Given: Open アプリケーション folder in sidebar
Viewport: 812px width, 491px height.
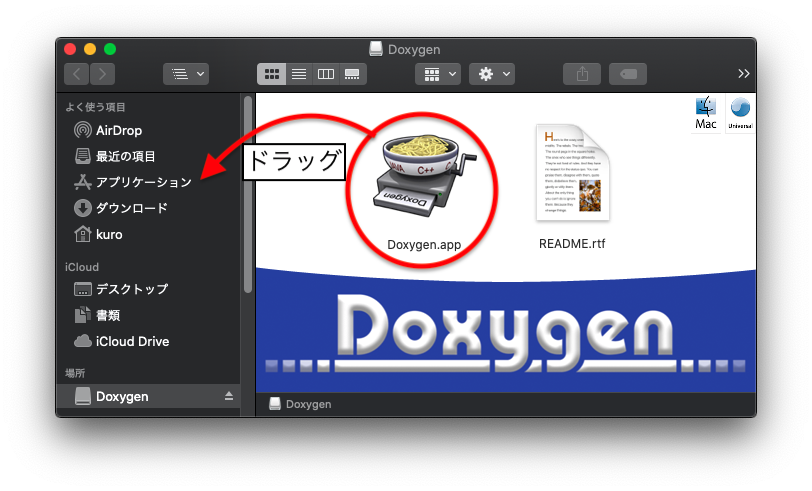Looking at the screenshot, I should coord(149,182).
